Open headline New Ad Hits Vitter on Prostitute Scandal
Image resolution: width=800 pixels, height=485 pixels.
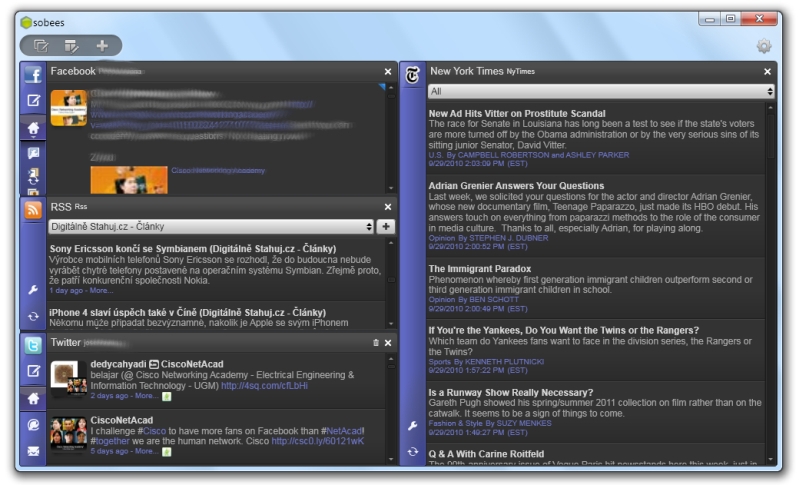pos(517,114)
